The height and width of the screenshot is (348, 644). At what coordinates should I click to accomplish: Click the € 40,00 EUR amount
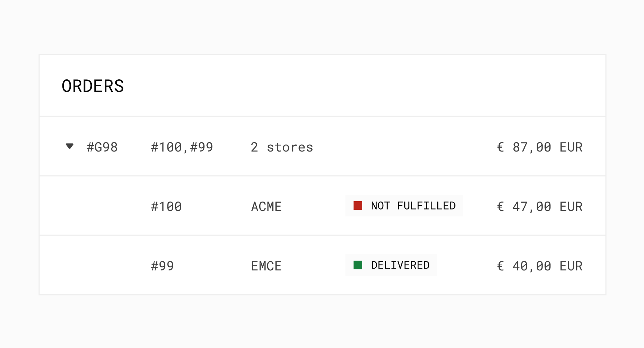(540, 266)
